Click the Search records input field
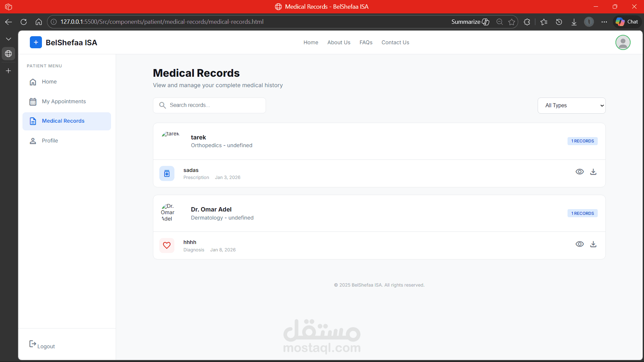The height and width of the screenshot is (362, 644). [215, 105]
